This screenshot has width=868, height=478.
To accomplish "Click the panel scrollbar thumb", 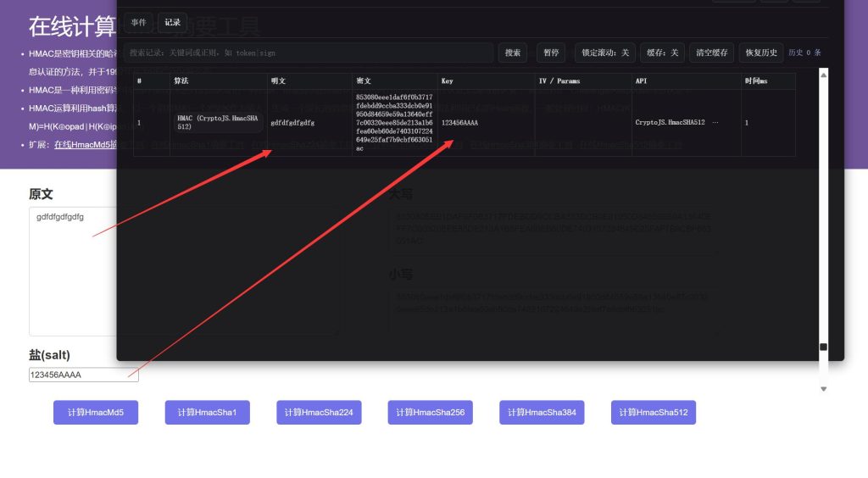I will tap(822, 347).
